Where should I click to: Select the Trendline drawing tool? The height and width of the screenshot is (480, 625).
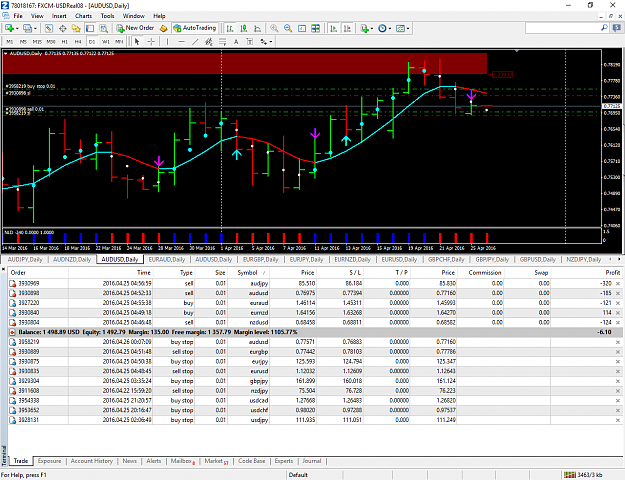[x=195, y=41]
